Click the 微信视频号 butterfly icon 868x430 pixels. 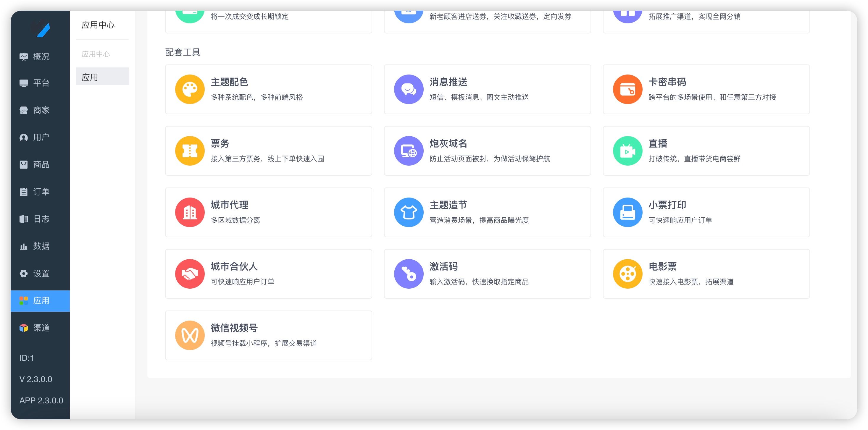click(190, 335)
